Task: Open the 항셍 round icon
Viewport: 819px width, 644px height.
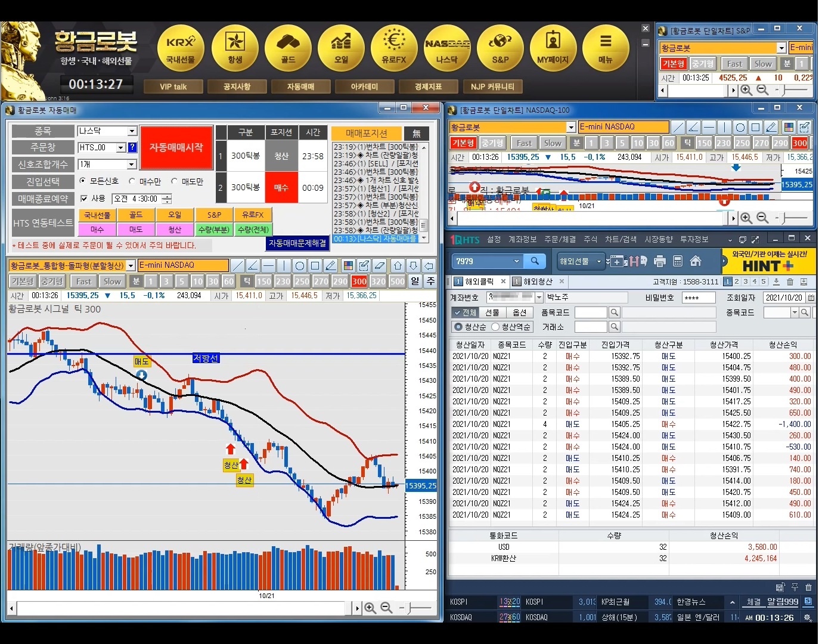Action: [x=235, y=48]
